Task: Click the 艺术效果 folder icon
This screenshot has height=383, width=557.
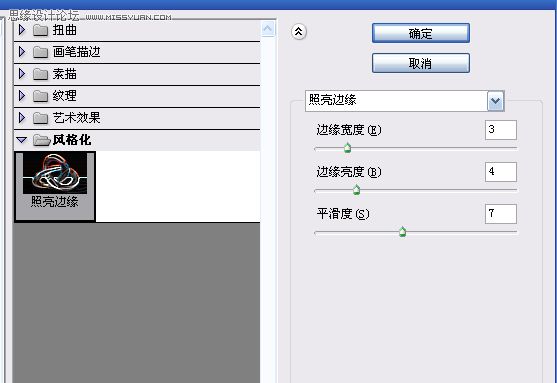Action: (40, 118)
